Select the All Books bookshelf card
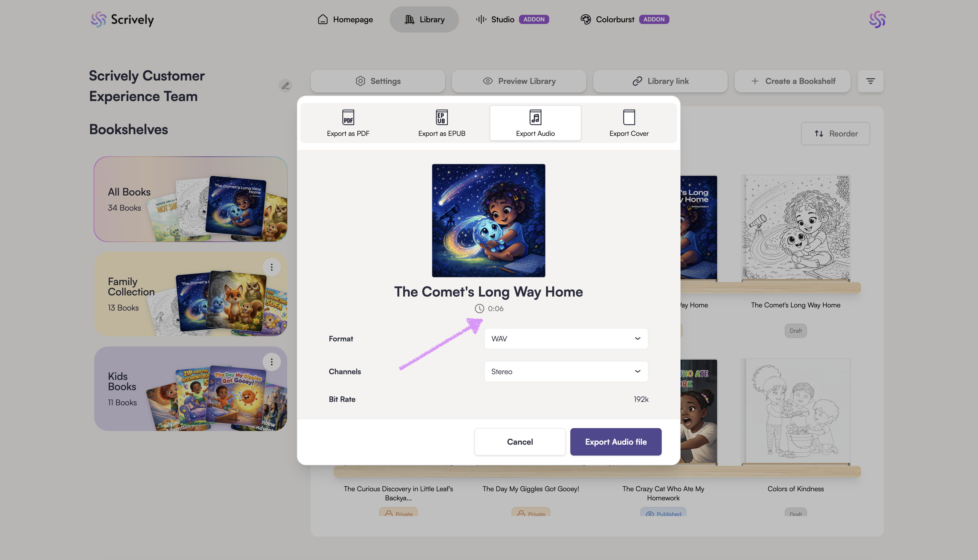 [190, 199]
